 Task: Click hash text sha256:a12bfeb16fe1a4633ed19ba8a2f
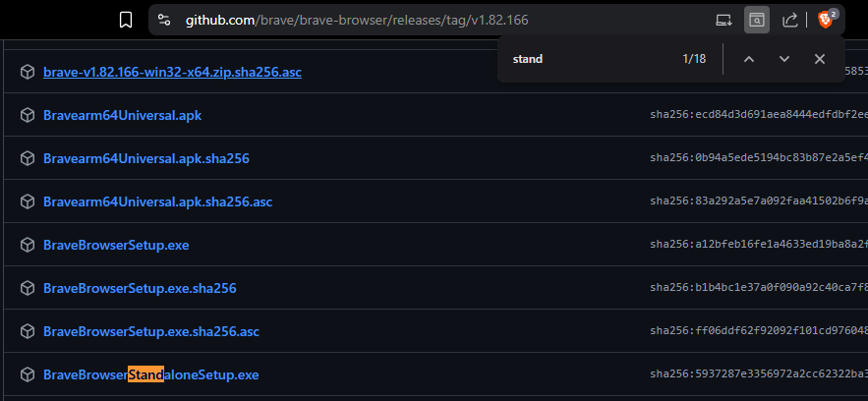[759, 244]
